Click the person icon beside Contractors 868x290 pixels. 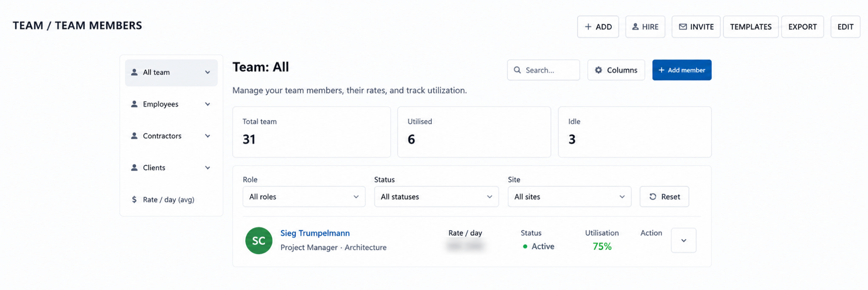coord(134,136)
